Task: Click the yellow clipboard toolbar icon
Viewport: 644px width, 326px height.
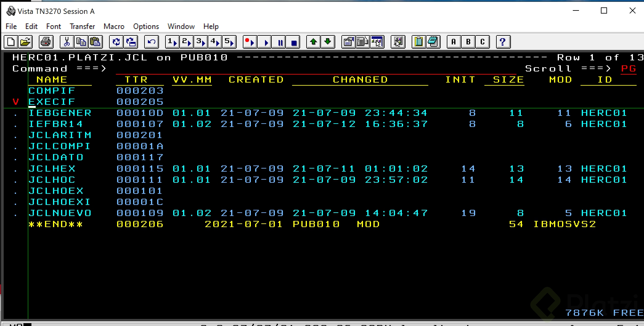Action: tap(419, 42)
